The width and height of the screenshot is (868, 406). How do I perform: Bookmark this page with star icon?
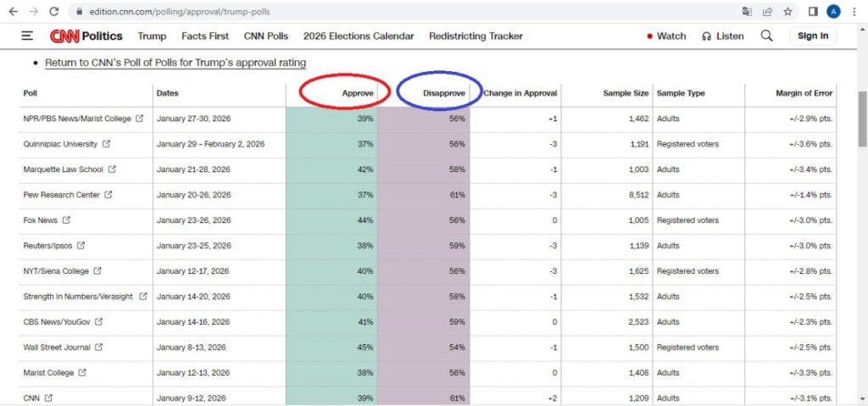787,12
